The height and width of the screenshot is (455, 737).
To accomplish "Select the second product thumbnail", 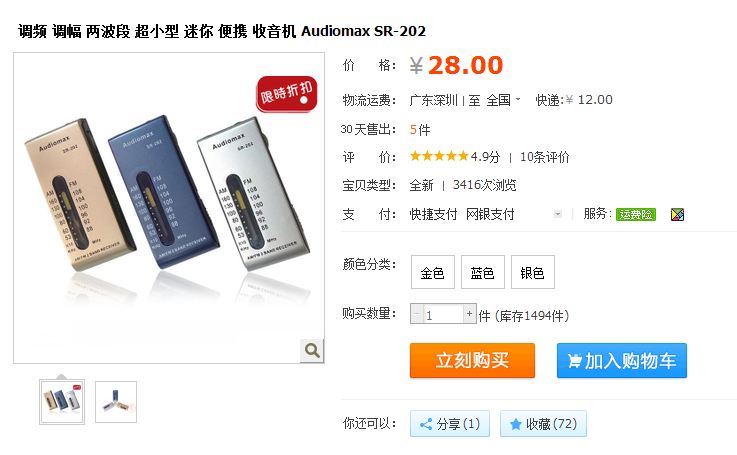I will point(116,402).
